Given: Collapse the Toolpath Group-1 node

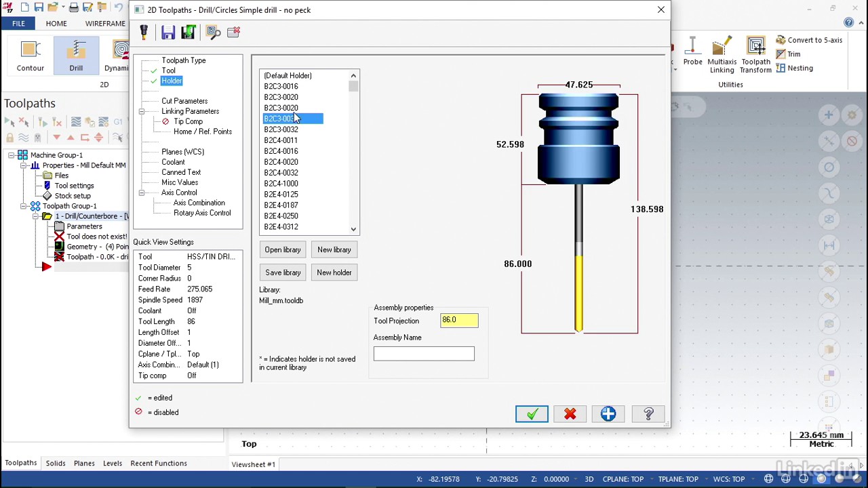Looking at the screenshot, I should (24, 206).
